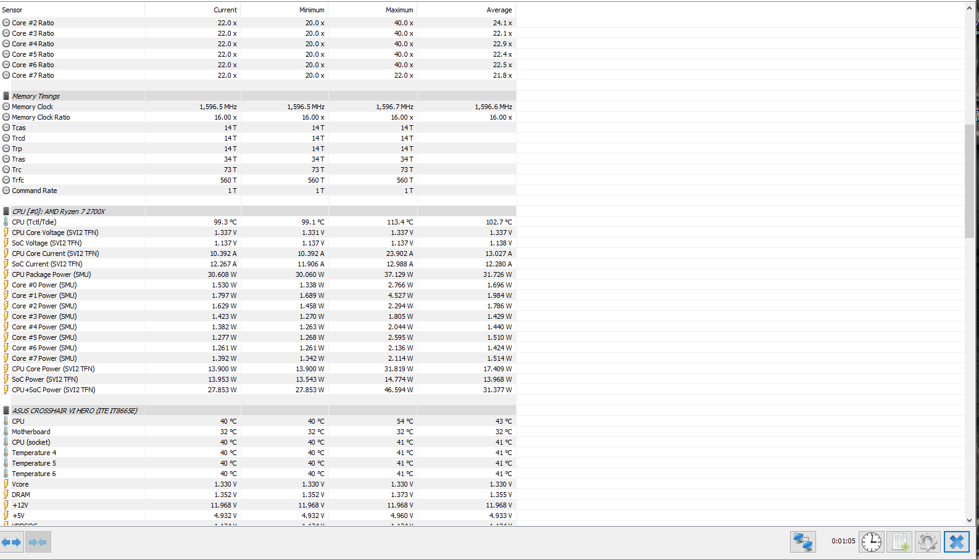The image size is (979, 560).
Task: Select the Memory Timings group header
Action: click(258, 96)
